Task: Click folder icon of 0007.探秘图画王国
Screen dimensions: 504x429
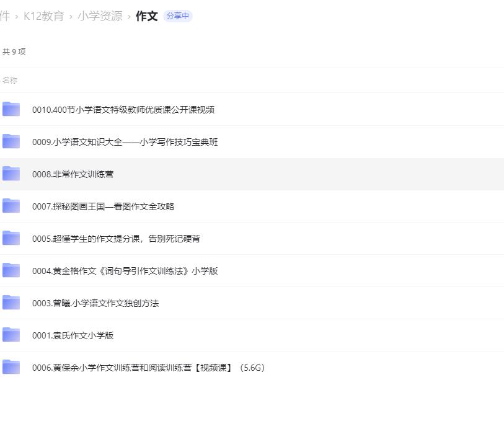Action: coord(11,206)
